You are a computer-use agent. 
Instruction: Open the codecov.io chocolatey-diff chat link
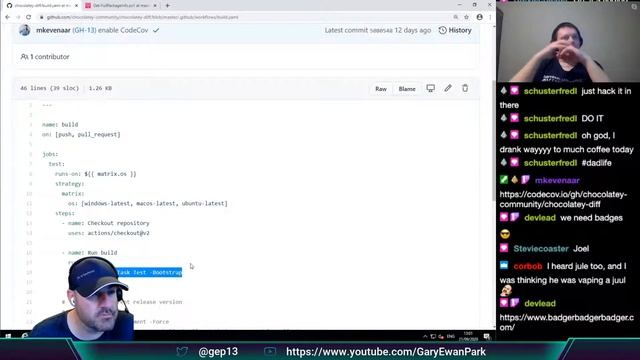(563, 199)
